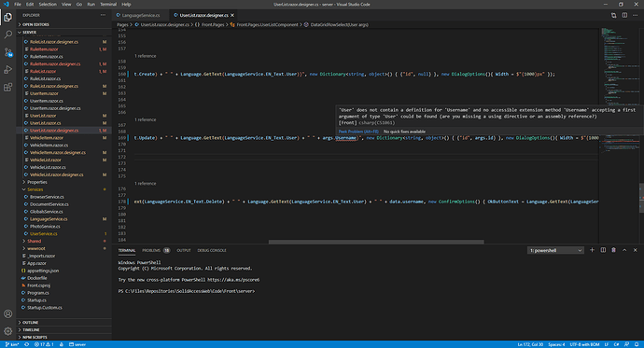Switch to LanguageService.cs editor tab
Screen dimensions: 644x348
pyautogui.click(x=140, y=15)
